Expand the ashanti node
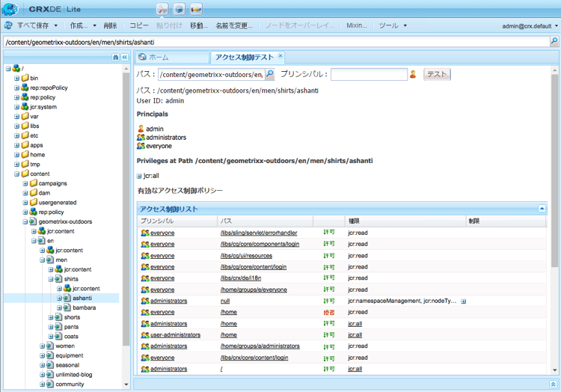Image resolution: width=561 pixels, height=392 pixels. point(59,298)
